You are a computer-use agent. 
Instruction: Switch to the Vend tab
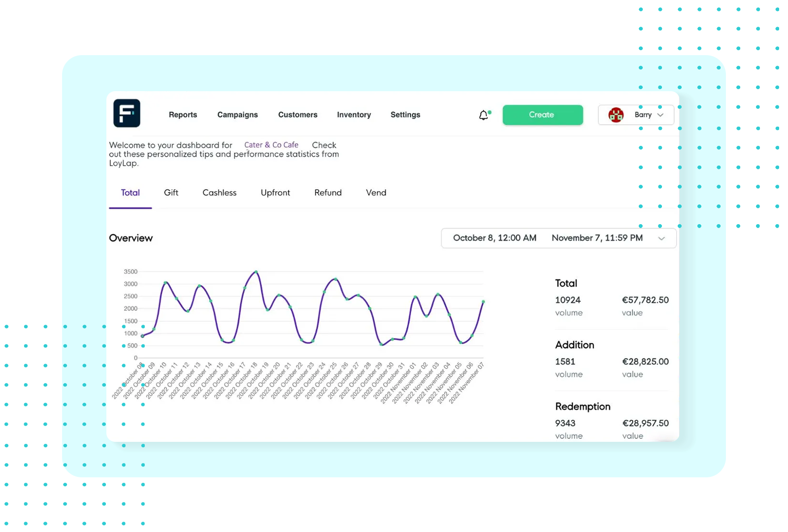[x=376, y=193]
